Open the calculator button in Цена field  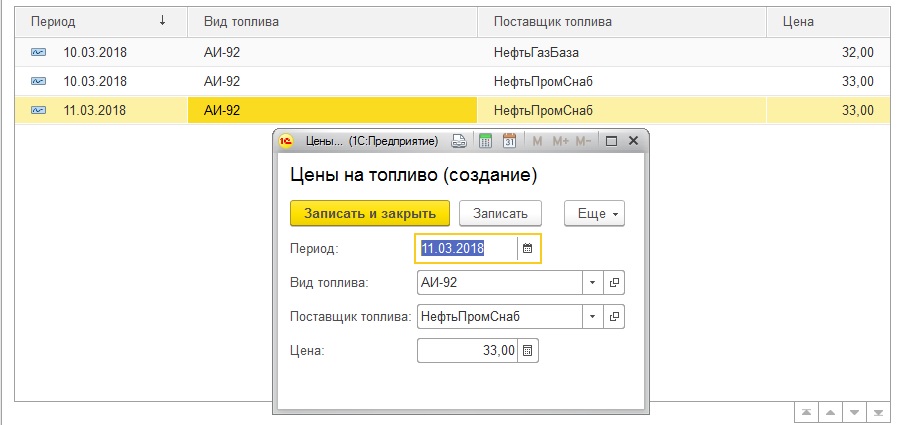528,351
